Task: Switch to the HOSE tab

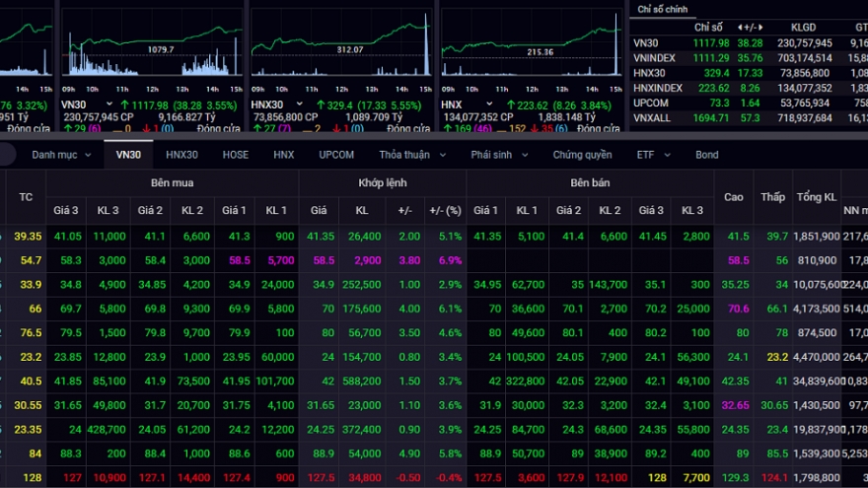Action: [236, 155]
